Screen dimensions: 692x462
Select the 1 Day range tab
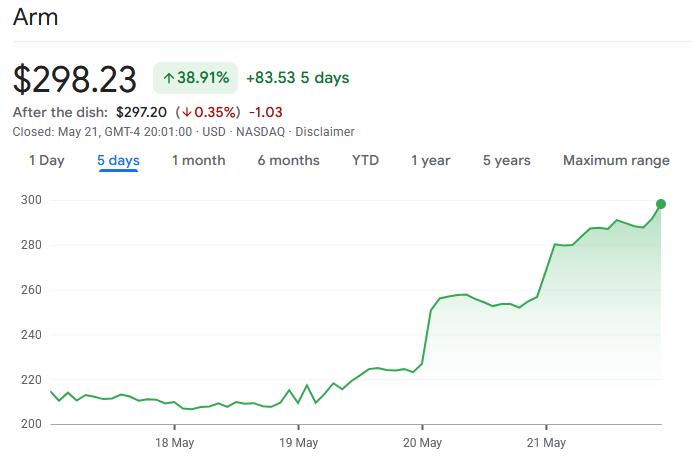[47, 160]
